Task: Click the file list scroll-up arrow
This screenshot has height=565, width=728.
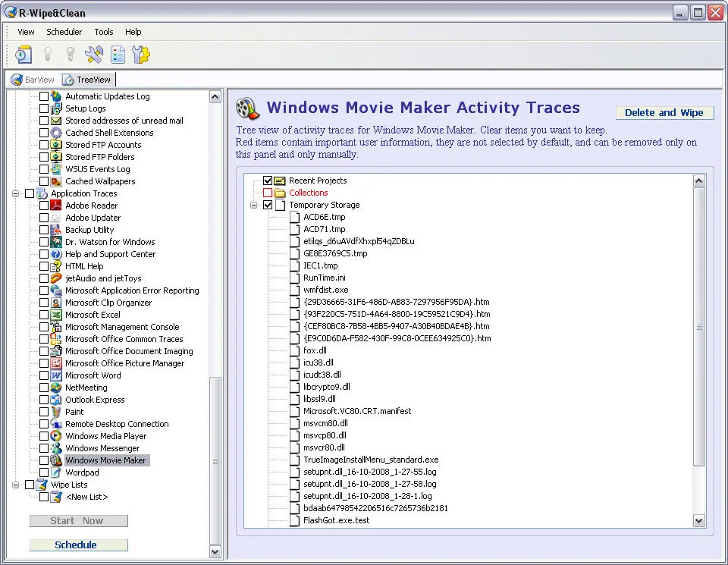Action: point(698,181)
